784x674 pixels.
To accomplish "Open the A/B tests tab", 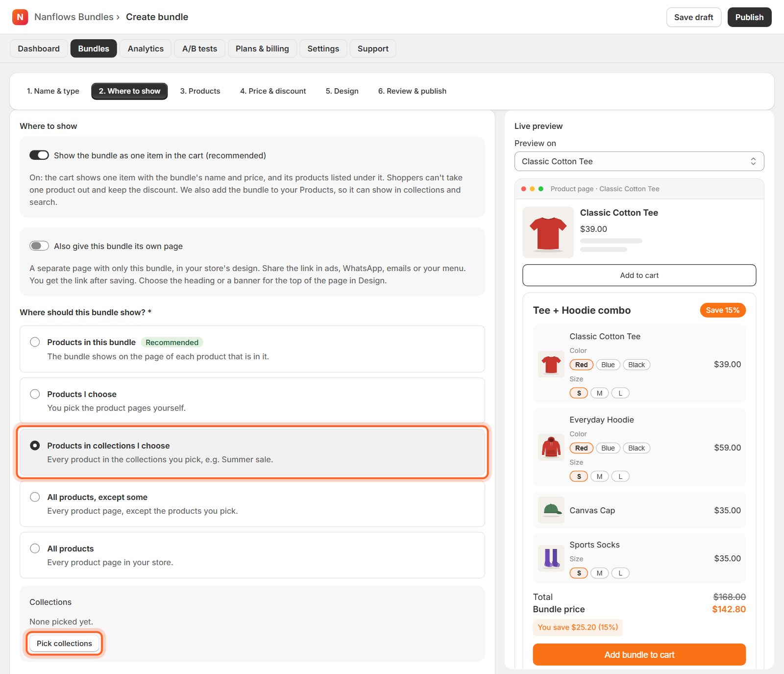I will [x=199, y=49].
